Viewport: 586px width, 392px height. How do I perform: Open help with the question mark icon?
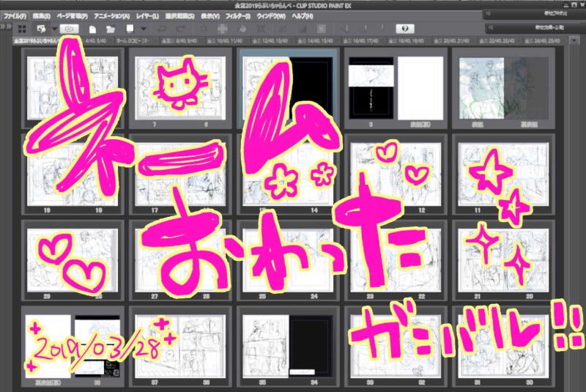click(405, 29)
